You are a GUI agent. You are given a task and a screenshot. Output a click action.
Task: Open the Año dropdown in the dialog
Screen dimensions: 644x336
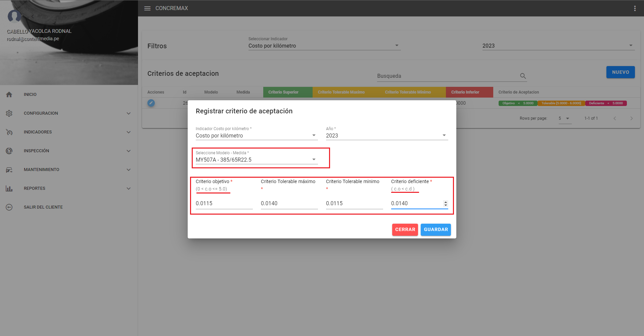[x=386, y=135]
